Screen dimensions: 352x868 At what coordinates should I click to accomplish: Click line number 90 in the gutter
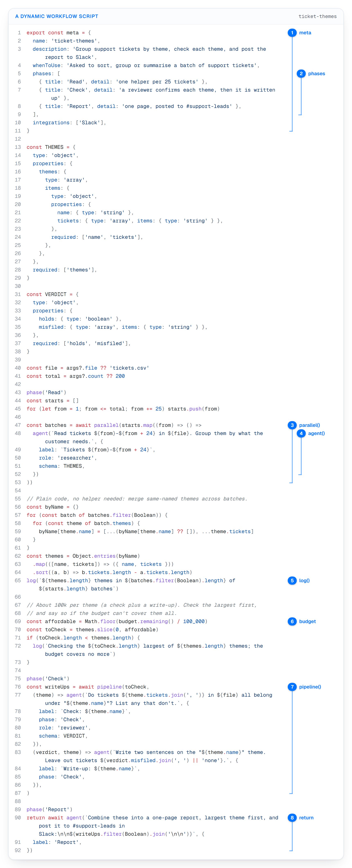(x=18, y=818)
